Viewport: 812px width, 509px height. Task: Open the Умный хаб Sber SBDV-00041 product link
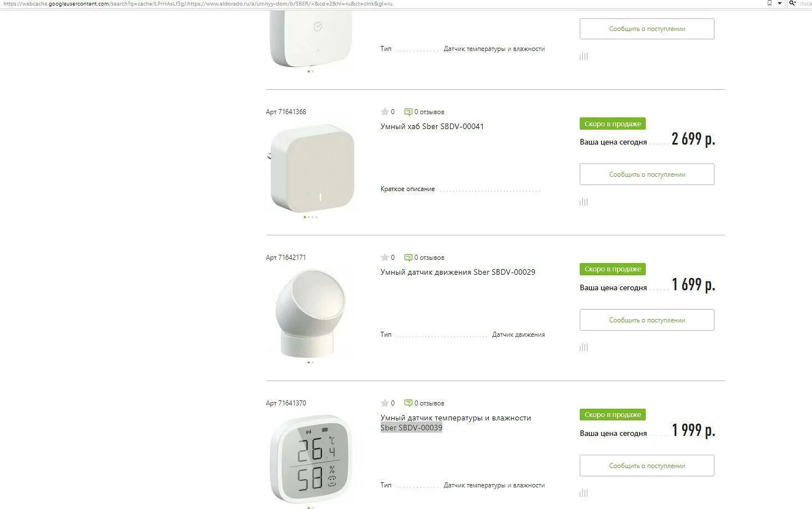(432, 126)
